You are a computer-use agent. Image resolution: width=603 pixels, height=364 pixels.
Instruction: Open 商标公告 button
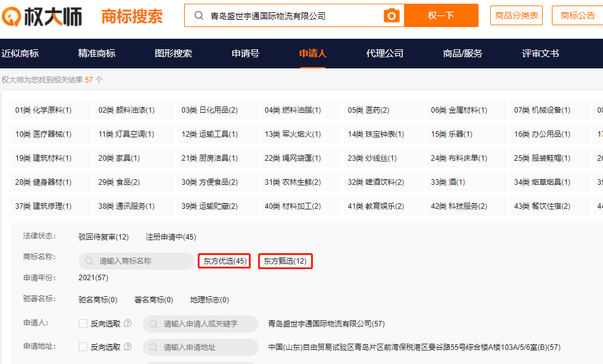pos(577,15)
